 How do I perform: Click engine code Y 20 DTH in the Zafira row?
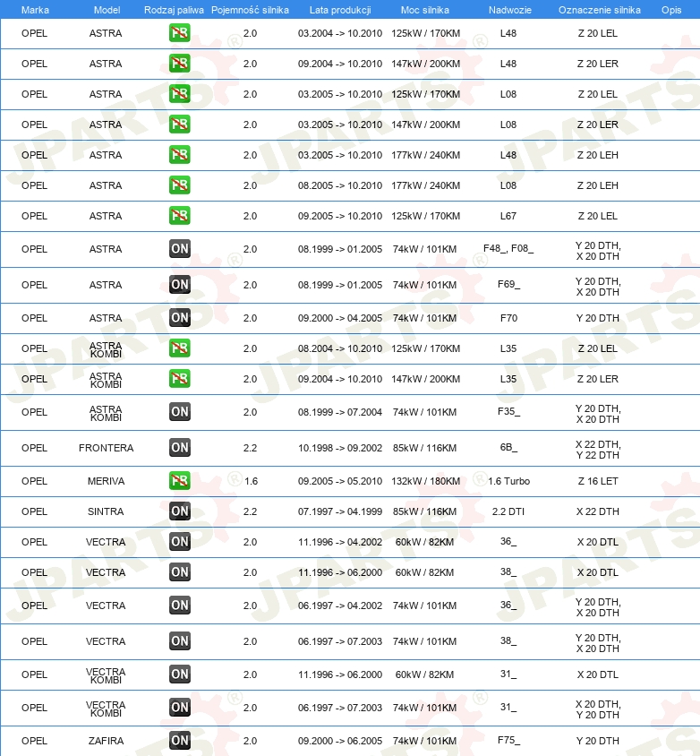598,741
